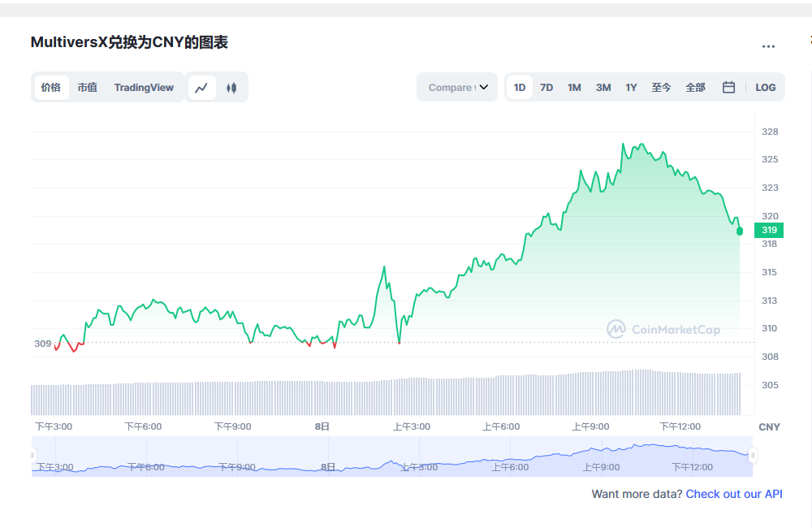Open the calendar date range picker

point(728,87)
